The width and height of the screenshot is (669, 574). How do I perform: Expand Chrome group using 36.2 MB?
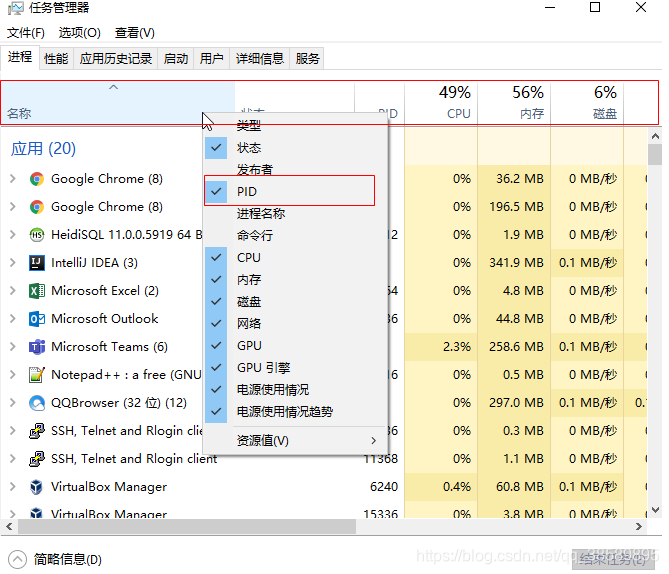coord(13,179)
